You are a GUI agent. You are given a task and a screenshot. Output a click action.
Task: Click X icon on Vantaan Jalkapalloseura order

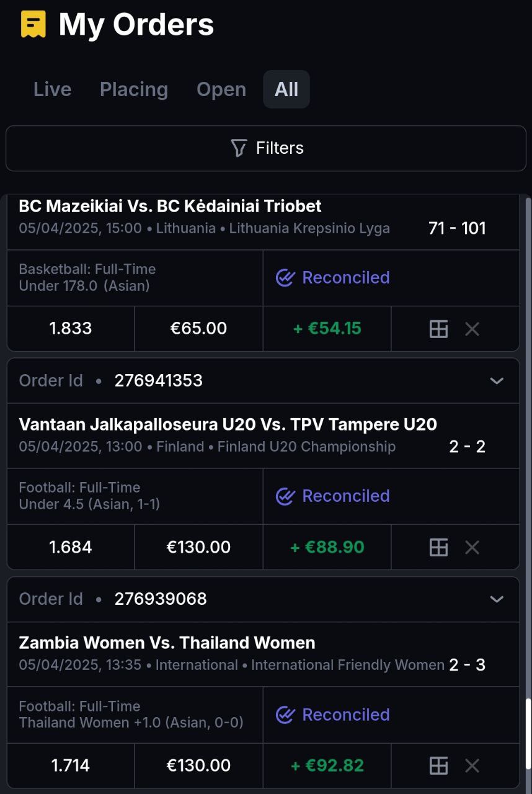pos(472,547)
